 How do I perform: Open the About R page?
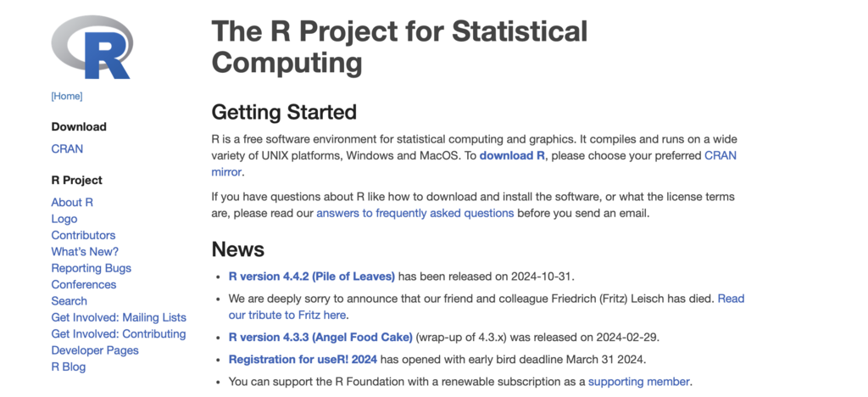coord(72,203)
